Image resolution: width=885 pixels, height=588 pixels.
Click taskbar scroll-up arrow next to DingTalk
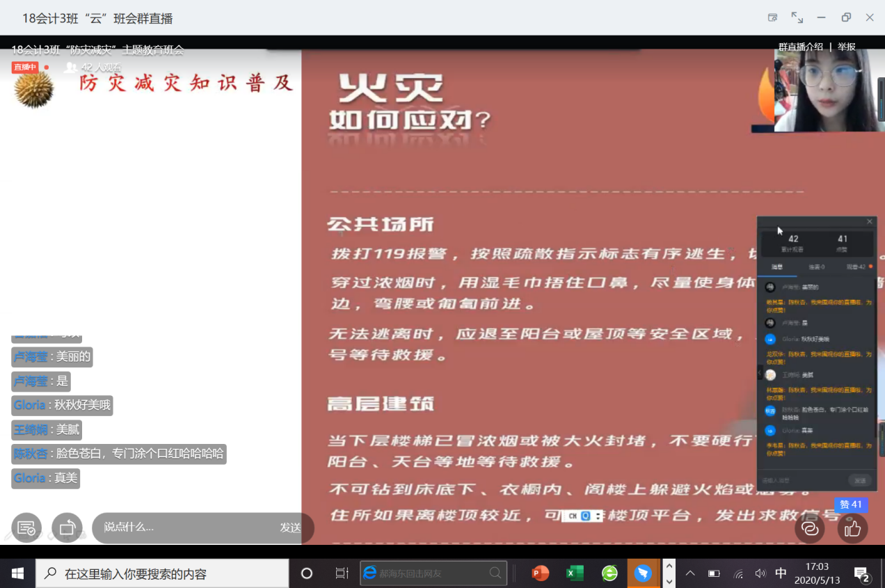[x=669, y=565]
